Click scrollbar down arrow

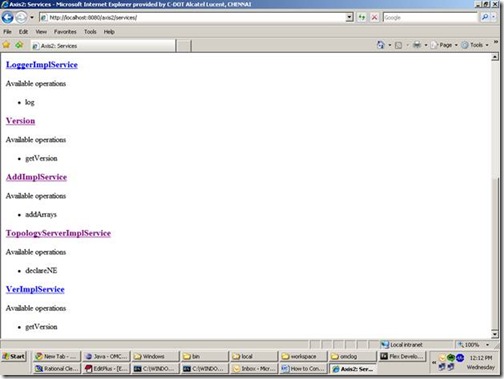pos(495,334)
